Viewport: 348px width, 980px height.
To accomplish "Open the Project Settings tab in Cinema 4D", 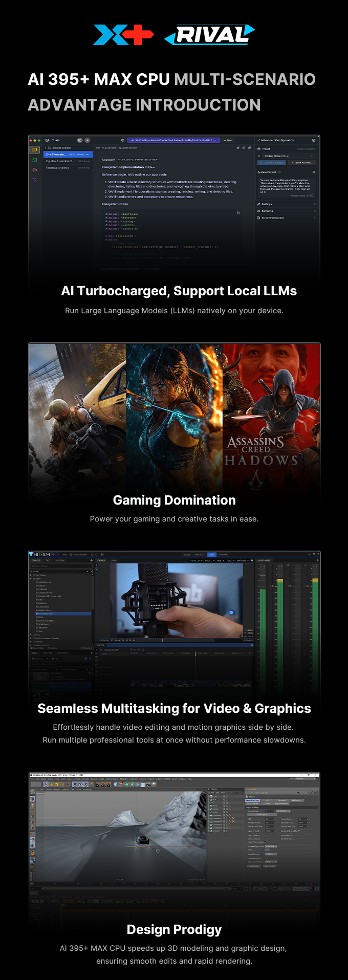I will 253,800.
